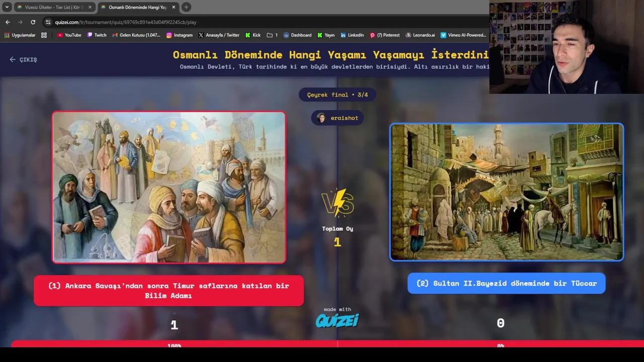Open the YouTube bookmark
This screenshot has width=644, height=362.
(x=69, y=35)
